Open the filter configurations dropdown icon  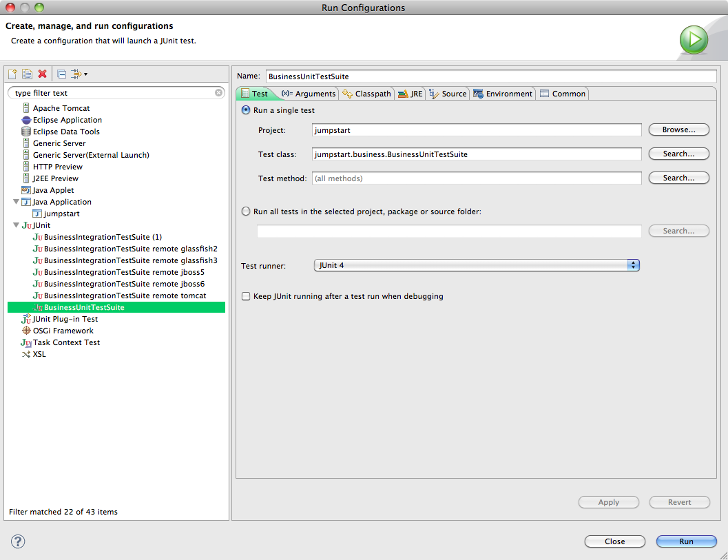78,74
